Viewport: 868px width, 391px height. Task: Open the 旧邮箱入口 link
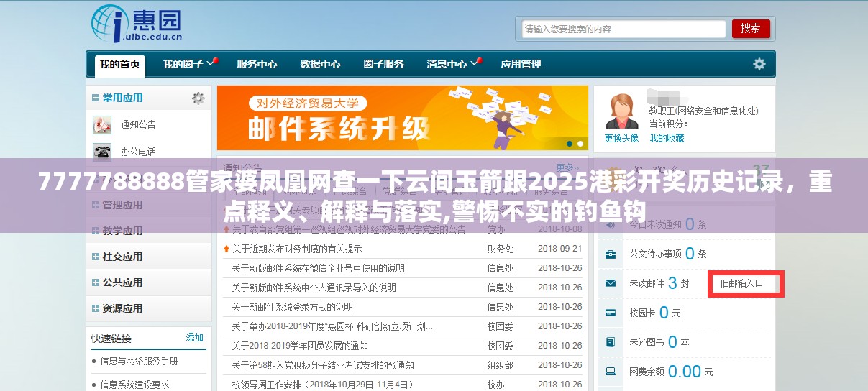click(x=741, y=283)
